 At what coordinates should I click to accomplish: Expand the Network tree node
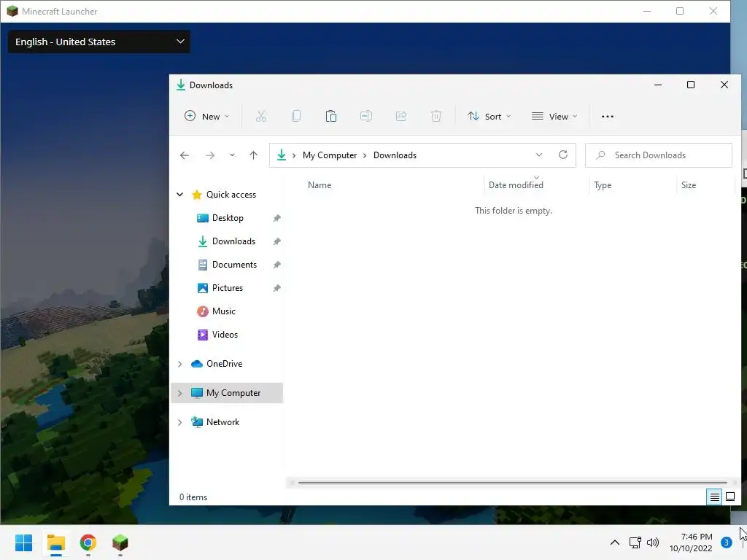click(180, 422)
